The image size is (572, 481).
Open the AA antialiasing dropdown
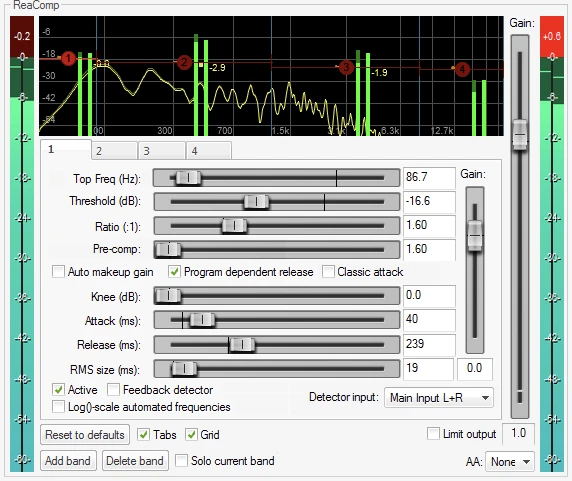510,462
